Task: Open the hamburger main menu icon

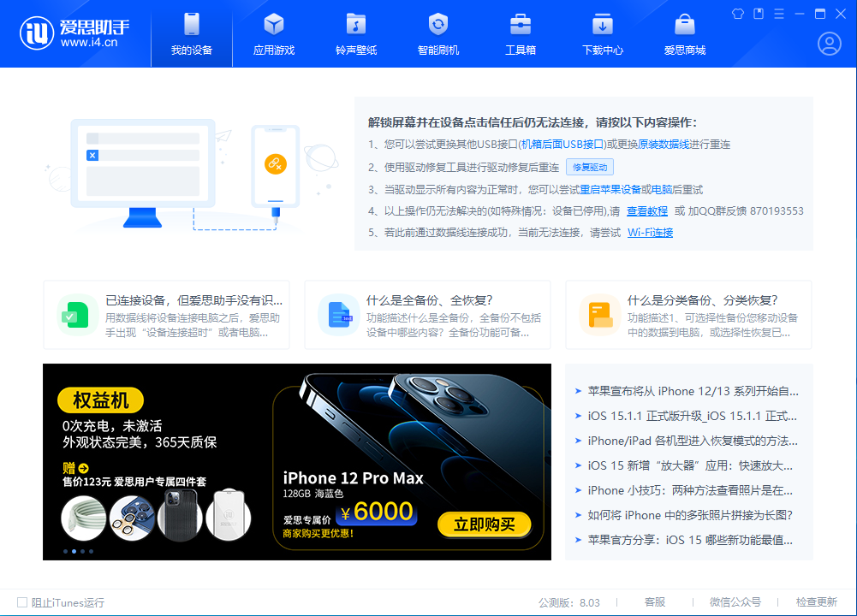Action: (779, 14)
